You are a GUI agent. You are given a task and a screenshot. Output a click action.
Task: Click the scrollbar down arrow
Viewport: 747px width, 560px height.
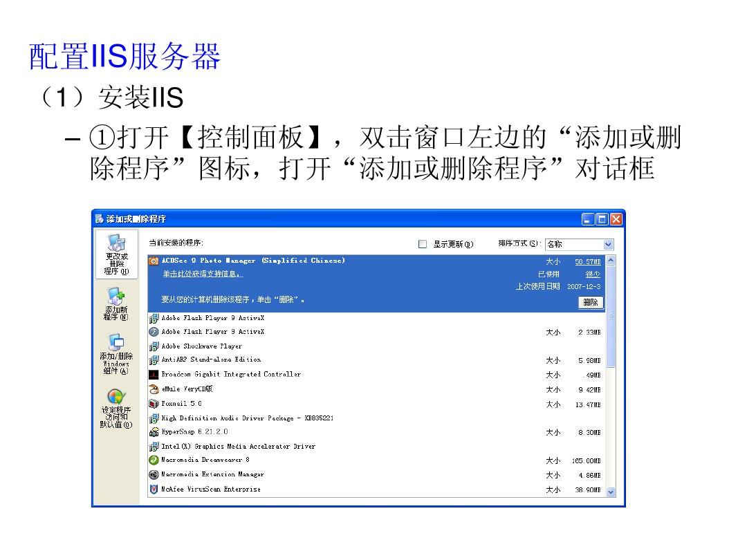611,492
